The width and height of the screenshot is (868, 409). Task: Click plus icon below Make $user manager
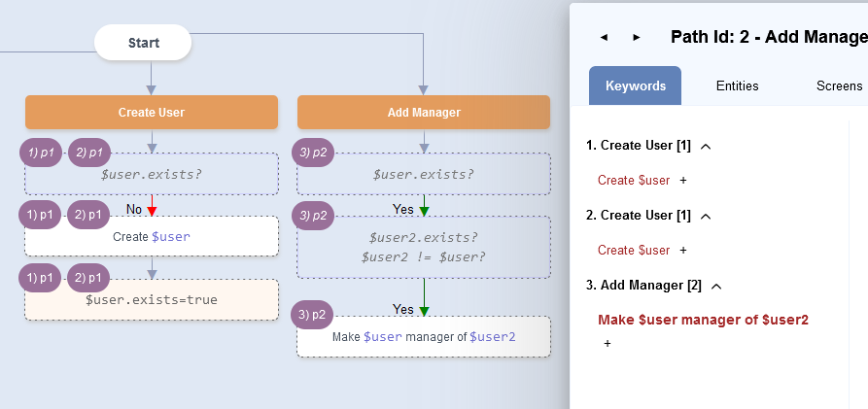pos(608,344)
